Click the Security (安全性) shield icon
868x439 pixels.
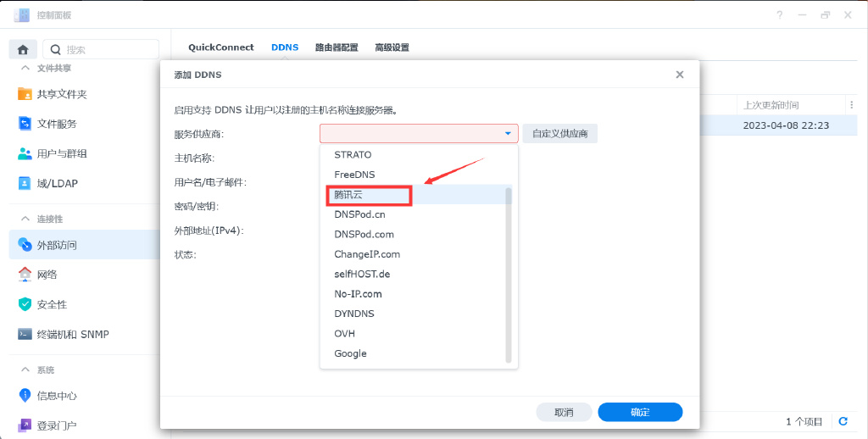click(25, 304)
